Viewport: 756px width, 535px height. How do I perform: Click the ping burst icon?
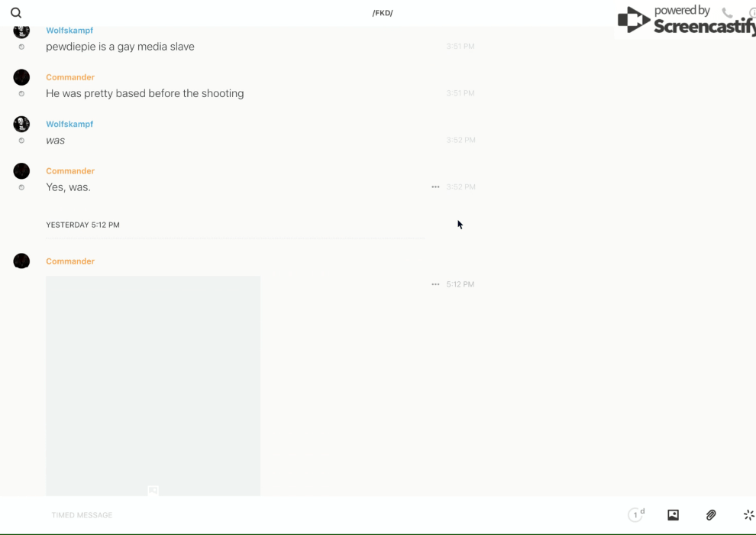point(749,514)
